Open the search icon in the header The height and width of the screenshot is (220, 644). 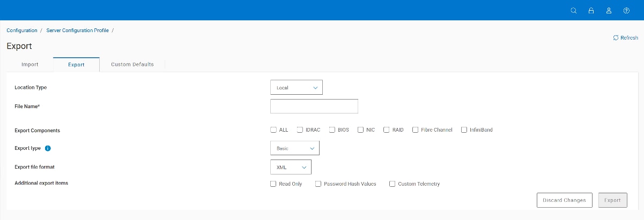574,10
